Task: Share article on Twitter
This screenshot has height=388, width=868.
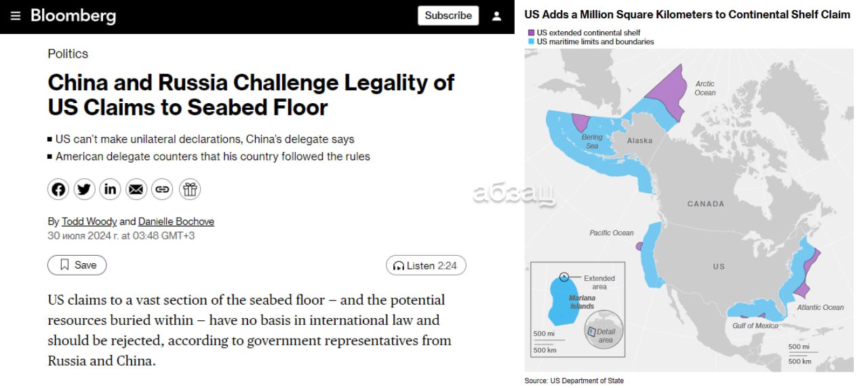Action: click(x=84, y=189)
